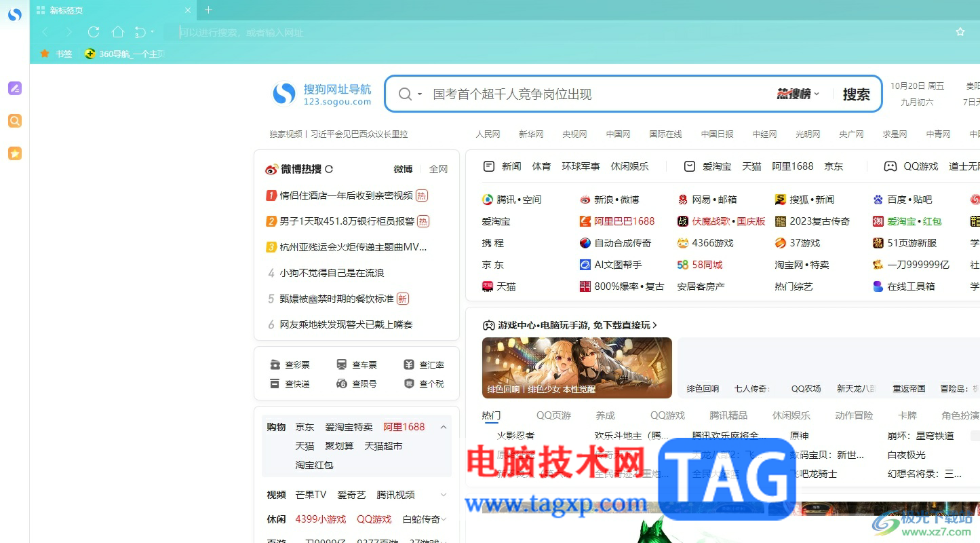Select the QQ页游 games tab

click(x=554, y=415)
